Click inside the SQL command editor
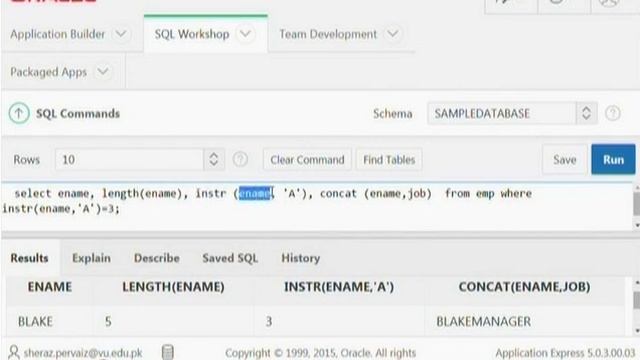This screenshot has width=640, height=360. coord(316,207)
